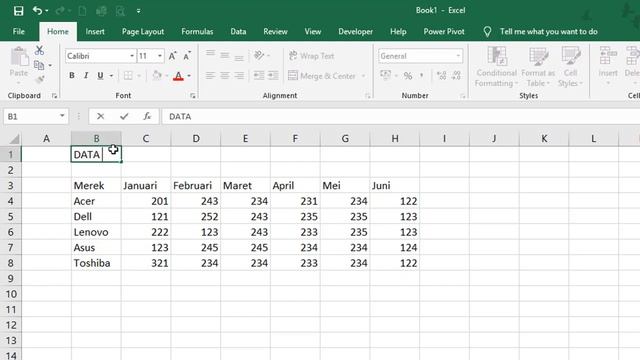The image size is (640, 360).
Task: Open the General number format dropdown
Action: point(458,56)
